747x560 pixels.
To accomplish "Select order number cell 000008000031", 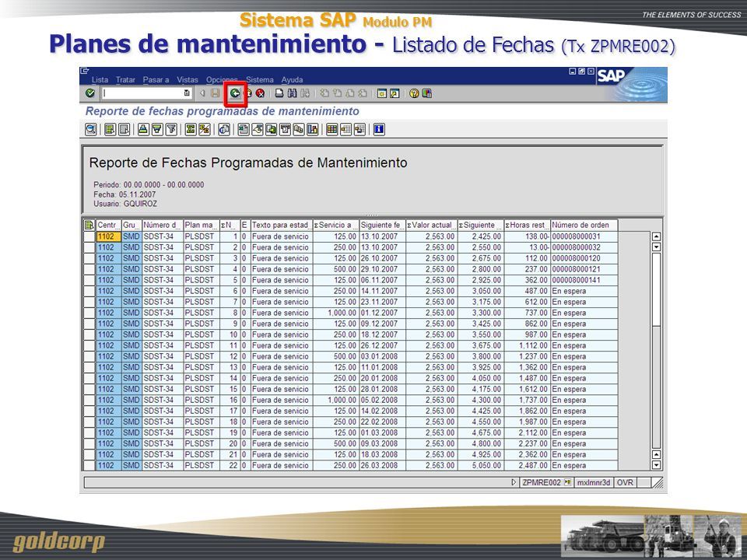I will point(584,236).
